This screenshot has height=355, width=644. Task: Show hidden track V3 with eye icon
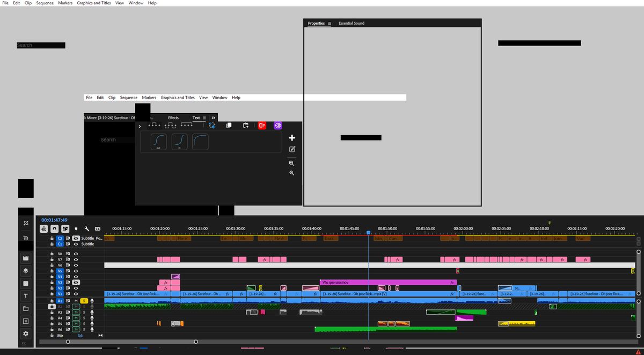[x=76, y=283]
